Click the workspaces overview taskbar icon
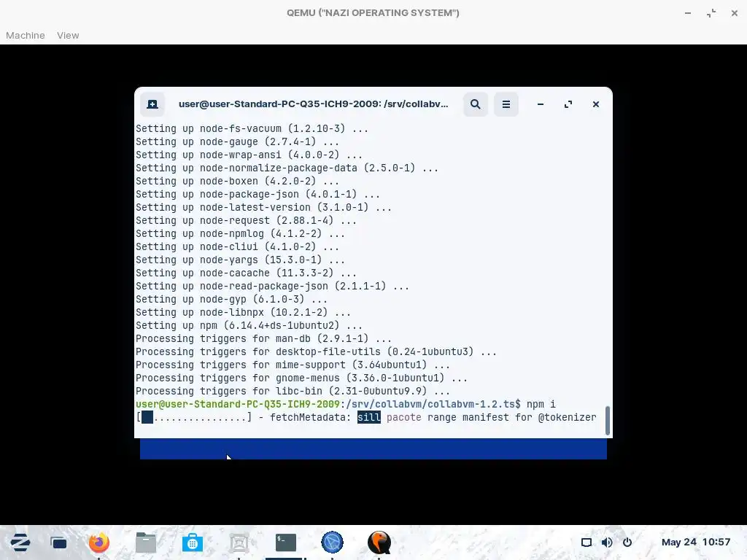The height and width of the screenshot is (560, 747). tap(58, 542)
